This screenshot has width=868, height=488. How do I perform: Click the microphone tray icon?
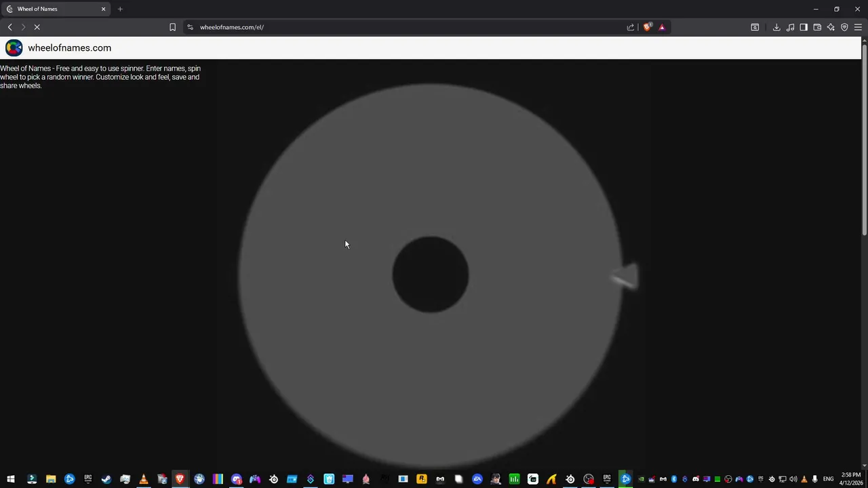tap(814, 479)
